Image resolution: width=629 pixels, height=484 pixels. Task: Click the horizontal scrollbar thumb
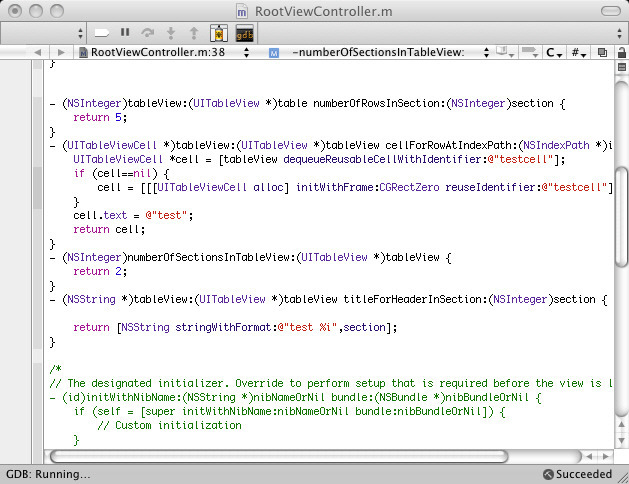tap(279, 456)
